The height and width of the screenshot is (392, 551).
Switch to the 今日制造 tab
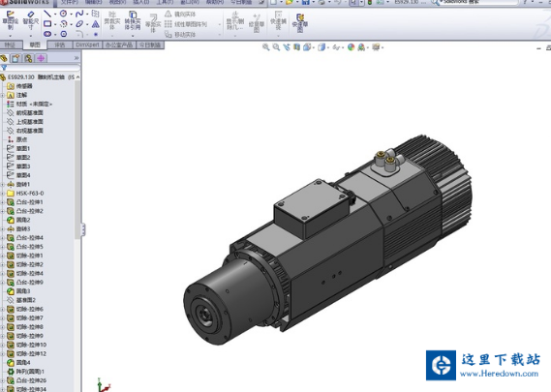150,45
